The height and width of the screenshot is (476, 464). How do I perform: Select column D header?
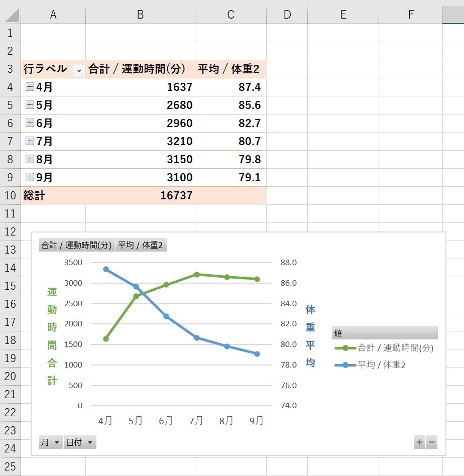287,15
